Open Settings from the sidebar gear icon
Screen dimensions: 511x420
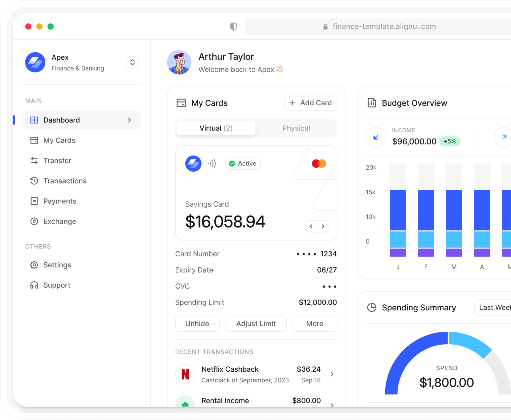(x=34, y=265)
